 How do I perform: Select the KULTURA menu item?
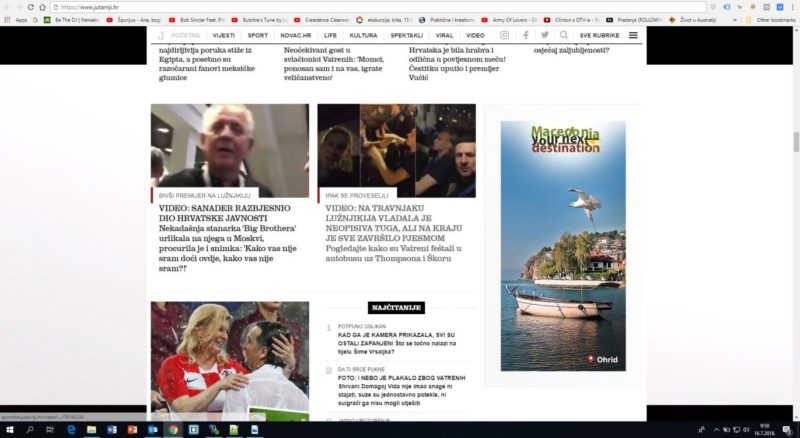point(363,35)
